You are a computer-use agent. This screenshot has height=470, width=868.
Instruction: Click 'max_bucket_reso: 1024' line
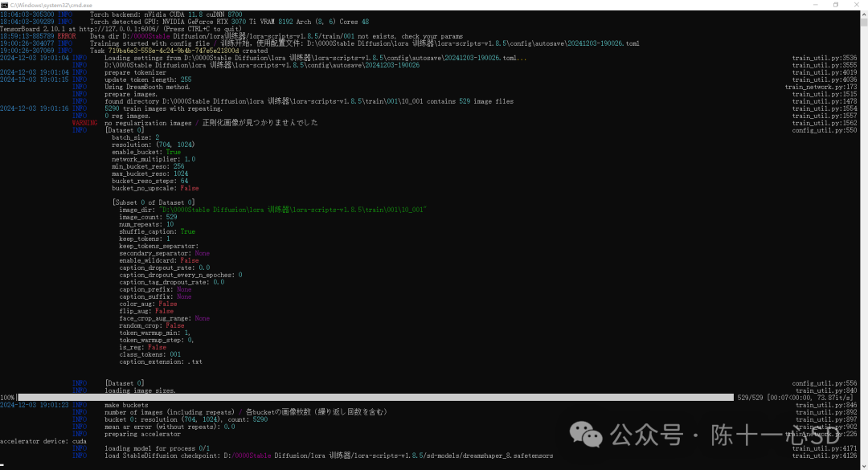tap(150, 174)
